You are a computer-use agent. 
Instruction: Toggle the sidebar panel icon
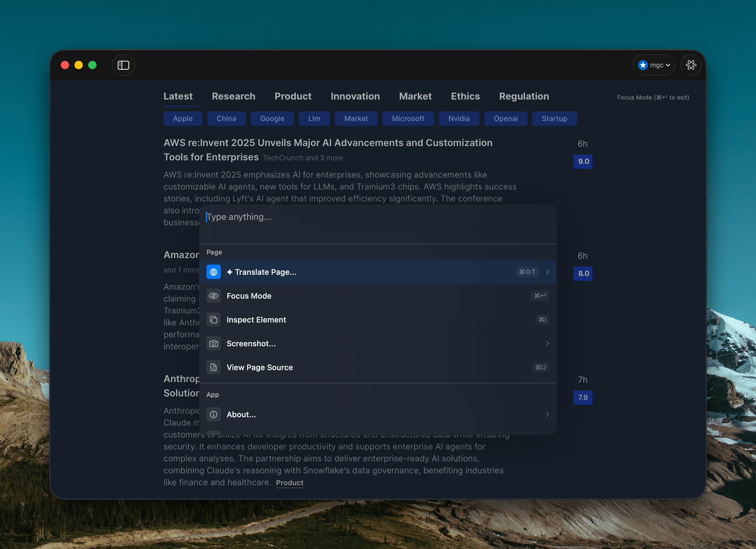[123, 65]
